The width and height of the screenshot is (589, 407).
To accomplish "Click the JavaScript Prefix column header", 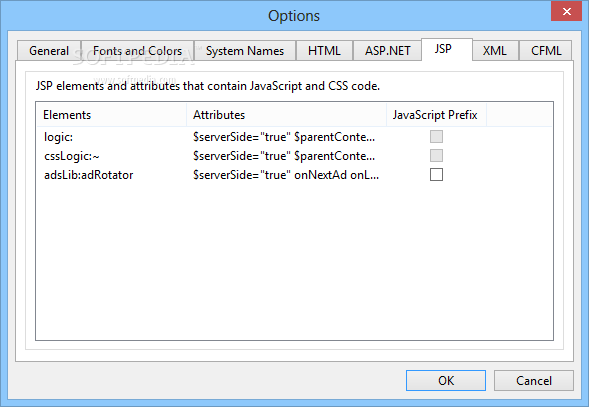I will (x=436, y=115).
